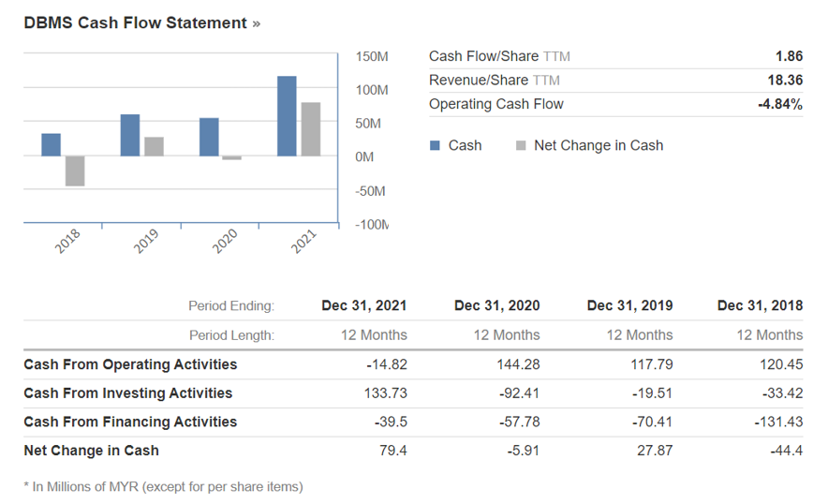Click the 2021 x-axis label
Screen dimensions: 828x504
303,241
